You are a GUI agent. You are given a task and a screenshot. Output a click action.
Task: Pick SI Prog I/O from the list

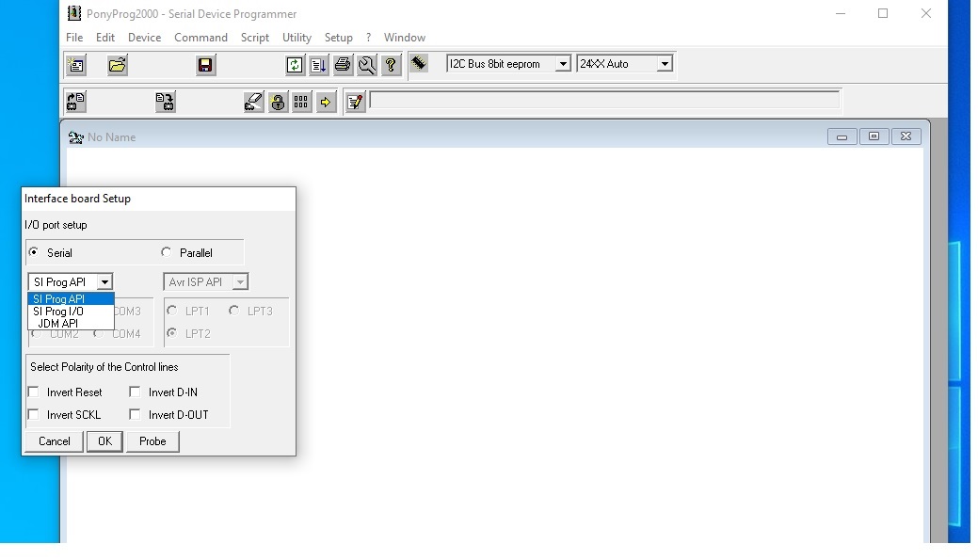click(x=72, y=312)
